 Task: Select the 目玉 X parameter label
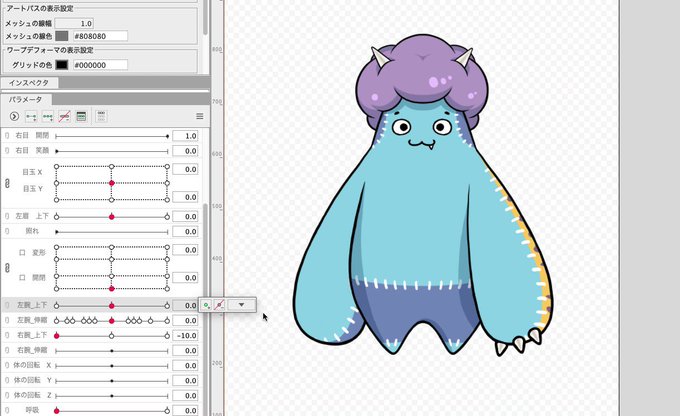click(x=32, y=172)
